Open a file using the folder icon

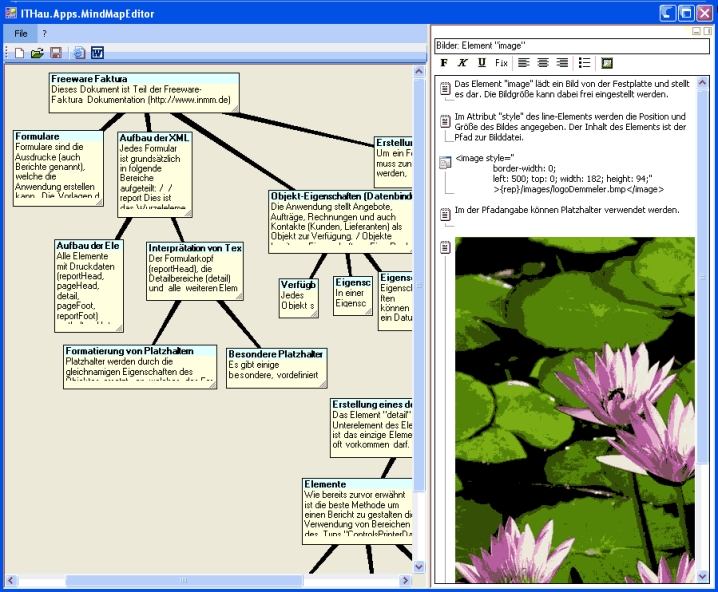[x=37, y=53]
